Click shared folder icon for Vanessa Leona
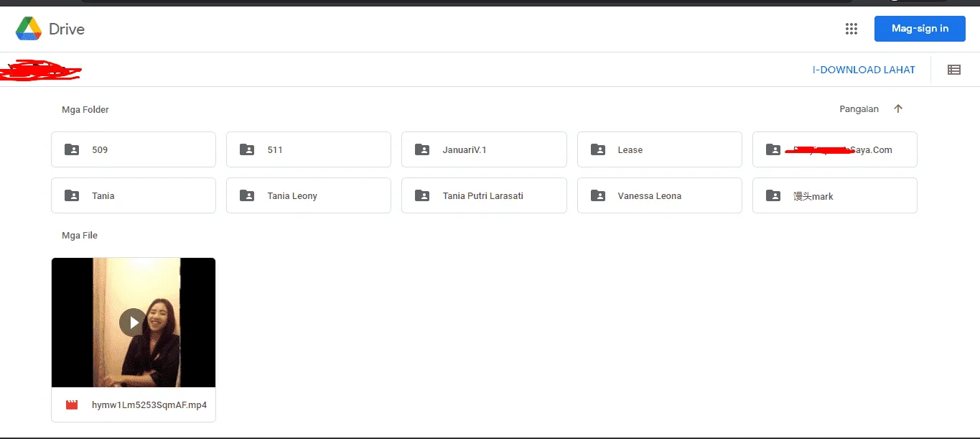The height and width of the screenshot is (439, 980). (x=598, y=195)
